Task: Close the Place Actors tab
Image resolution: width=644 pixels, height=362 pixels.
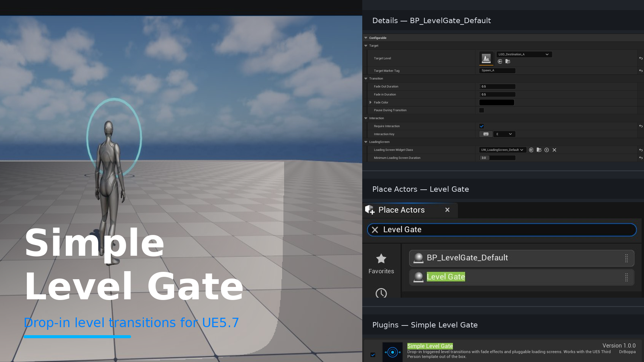Action: pyautogui.click(x=447, y=210)
